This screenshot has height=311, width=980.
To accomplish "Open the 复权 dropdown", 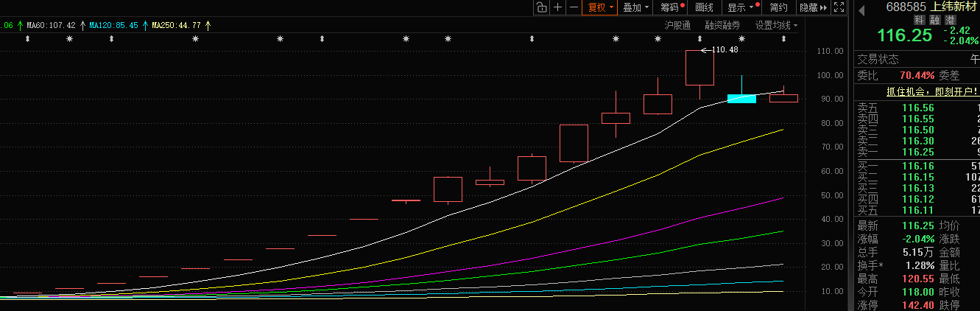I will (x=599, y=7).
